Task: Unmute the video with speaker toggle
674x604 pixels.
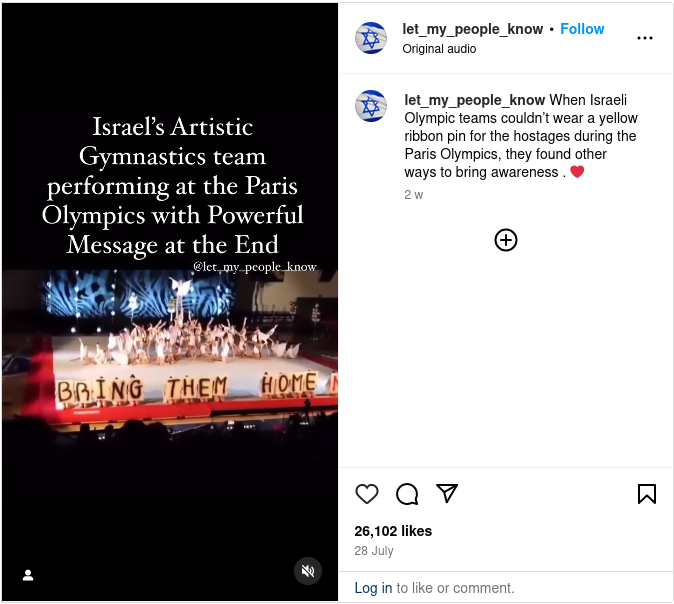Action: pos(308,571)
